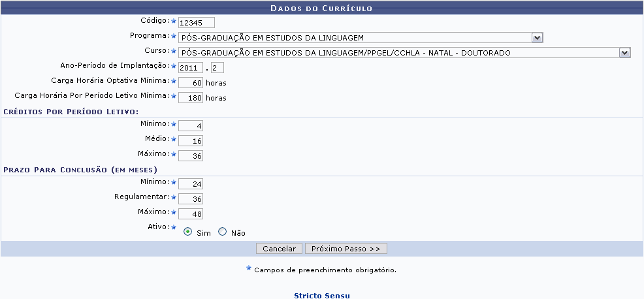
Task: Expand the Curso dropdown menu
Action: tap(404, 53)
